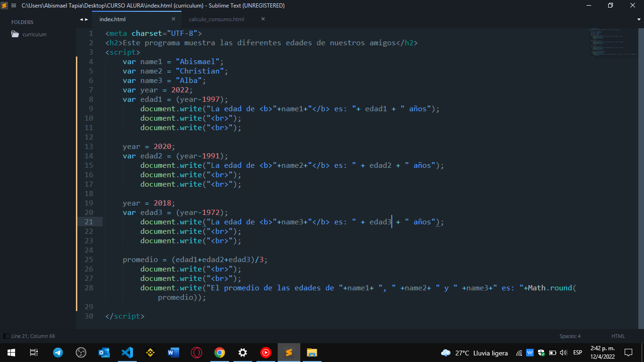The width and height of the screenshot is (644, 362).
Task: Open the network Wi-Fi tray icon
Action: (x=519, y=353)
